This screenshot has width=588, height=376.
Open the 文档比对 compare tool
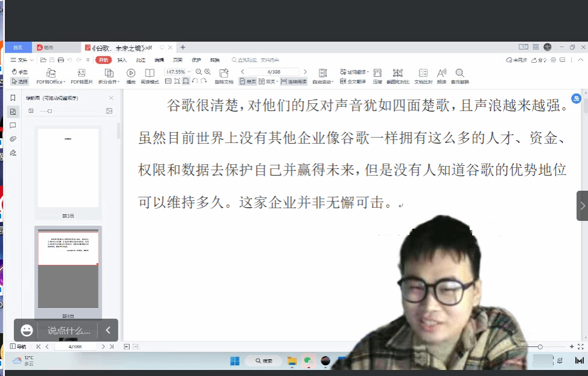pos(423,72)
